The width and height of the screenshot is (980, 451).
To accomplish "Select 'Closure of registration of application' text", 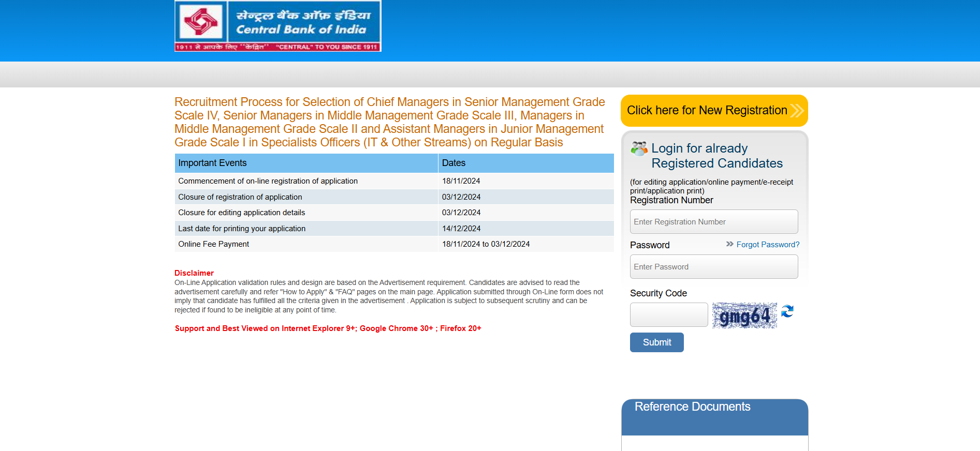I will point(240,197).
